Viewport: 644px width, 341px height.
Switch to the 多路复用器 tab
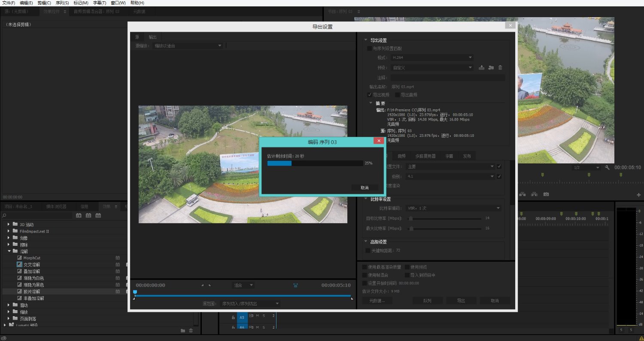[x=425, y=156]
